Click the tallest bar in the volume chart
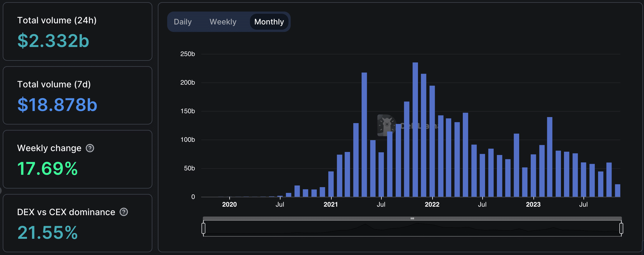Viewport: 644px width, 255px height. click(415, 129)
